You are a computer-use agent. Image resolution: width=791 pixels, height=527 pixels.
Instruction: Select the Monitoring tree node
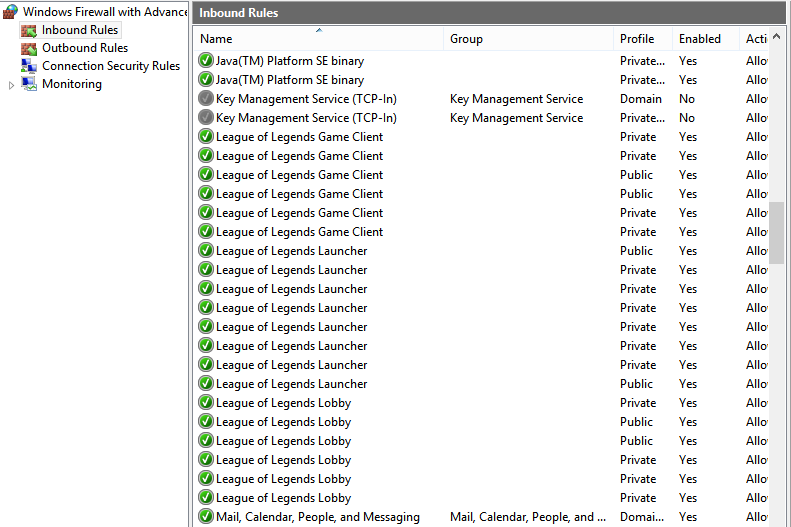tap(72, 84)
